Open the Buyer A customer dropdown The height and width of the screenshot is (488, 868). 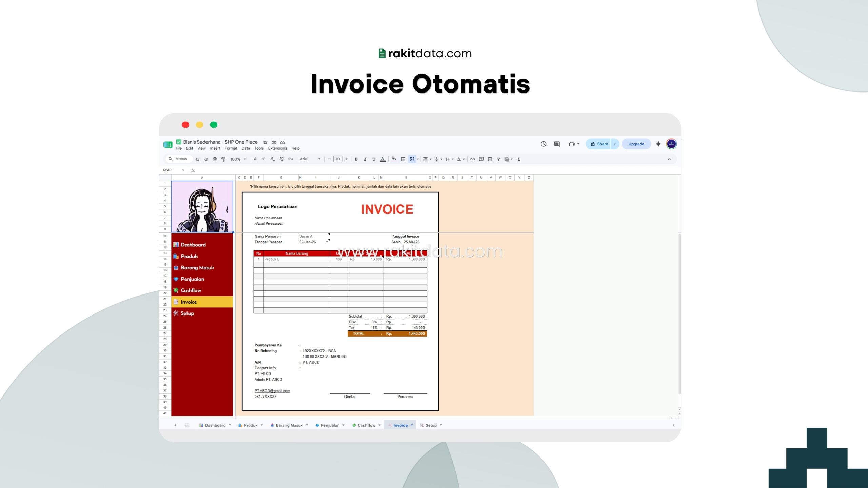point(314,236)
